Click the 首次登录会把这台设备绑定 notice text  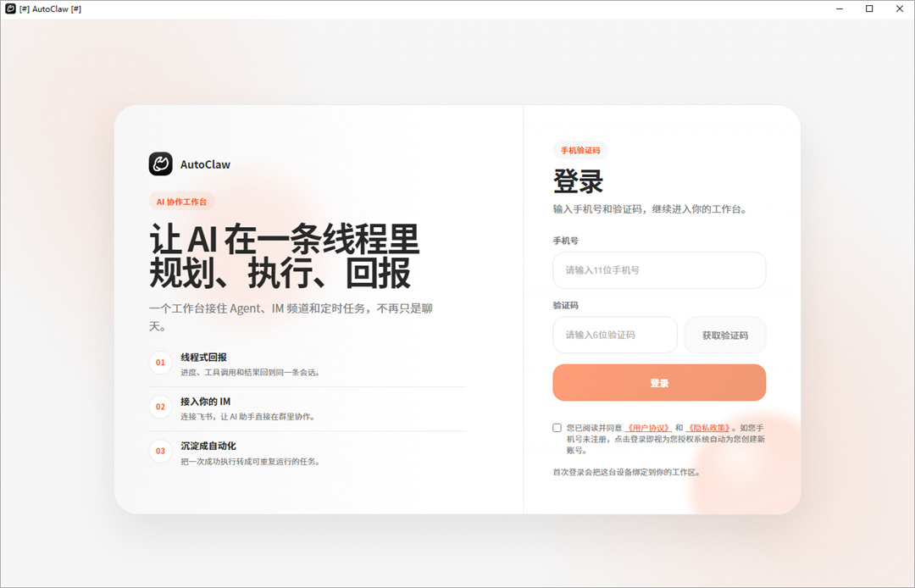click(x=627, y=472)
